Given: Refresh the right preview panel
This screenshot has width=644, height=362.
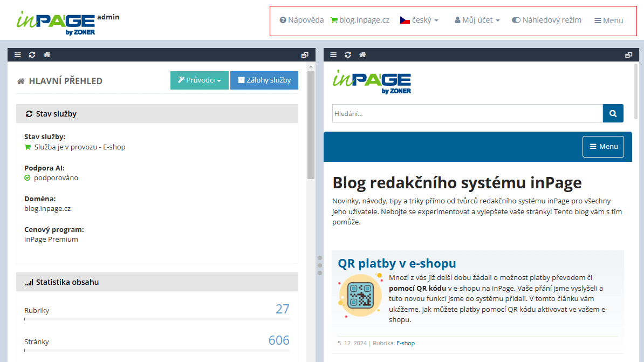Looking at the screenshot, I should point(348,54).
